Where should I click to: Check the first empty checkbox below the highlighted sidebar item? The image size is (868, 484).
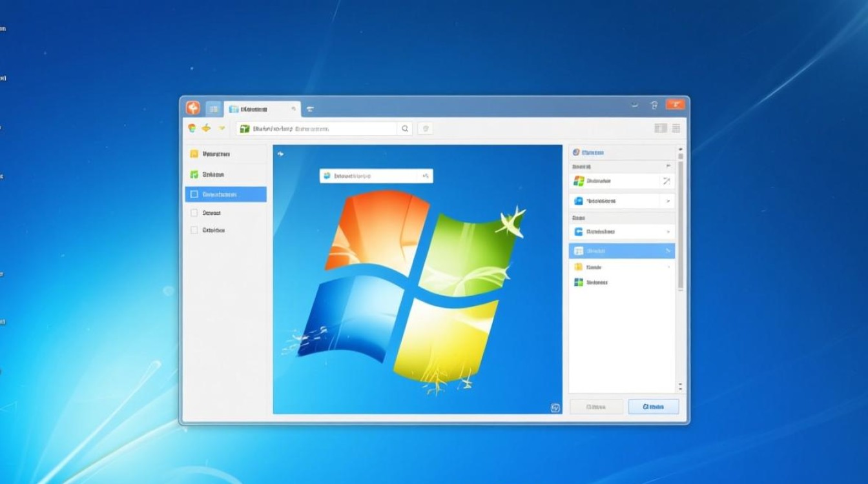pyautogui.click(x=194, y=212)
